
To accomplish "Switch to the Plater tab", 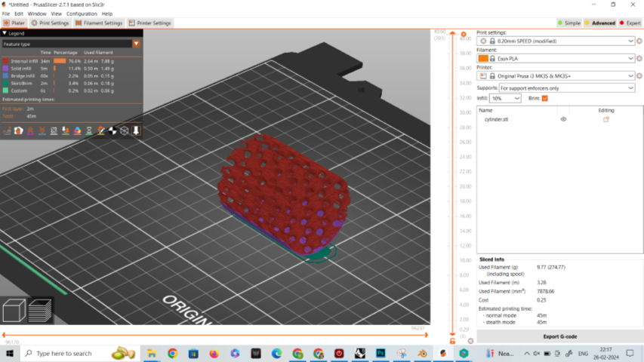I will point(14,23).
